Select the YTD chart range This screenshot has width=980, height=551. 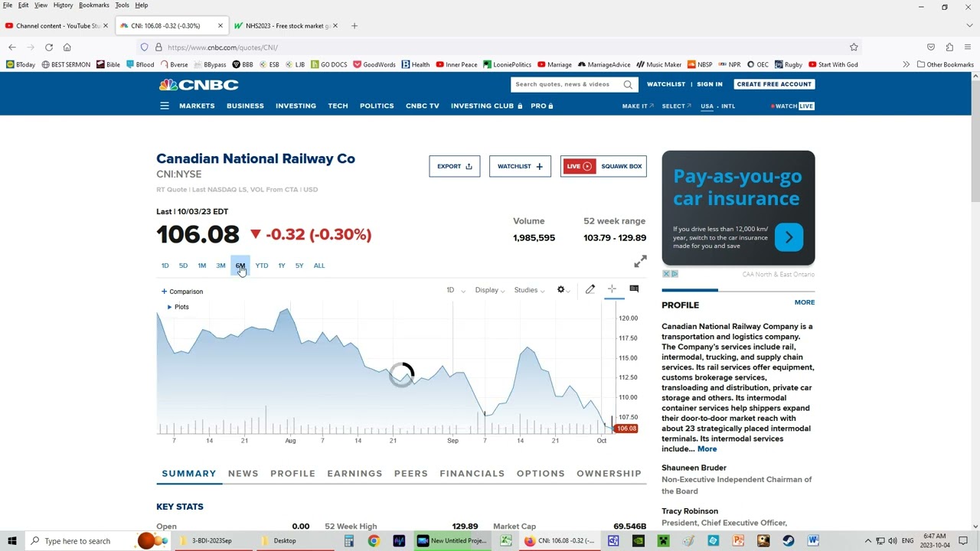click(x=262, y=266)
